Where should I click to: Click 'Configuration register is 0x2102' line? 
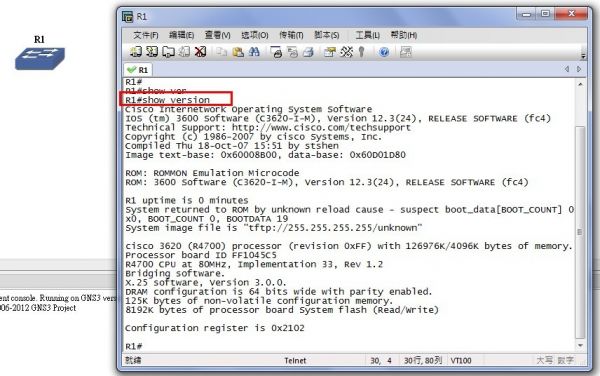215,328
